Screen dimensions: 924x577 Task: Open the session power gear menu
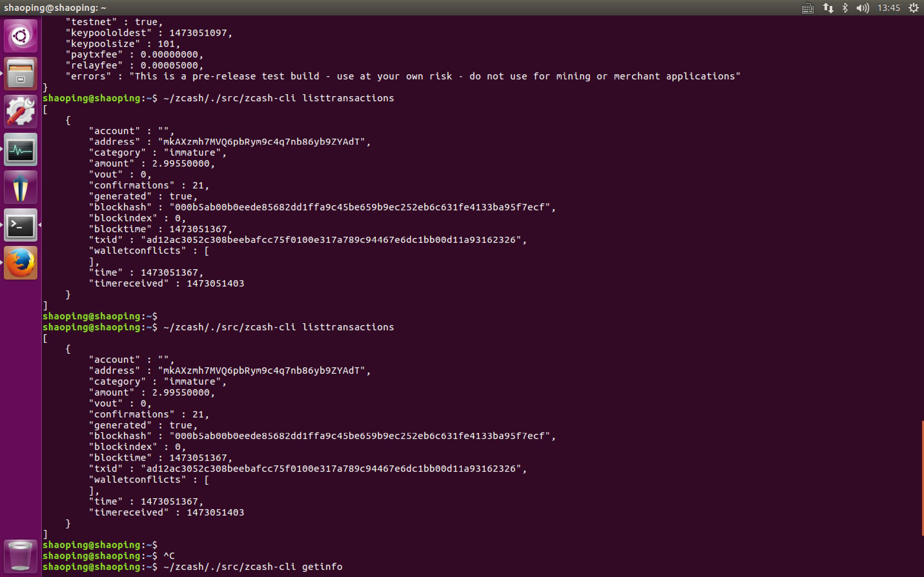(913, 8)
